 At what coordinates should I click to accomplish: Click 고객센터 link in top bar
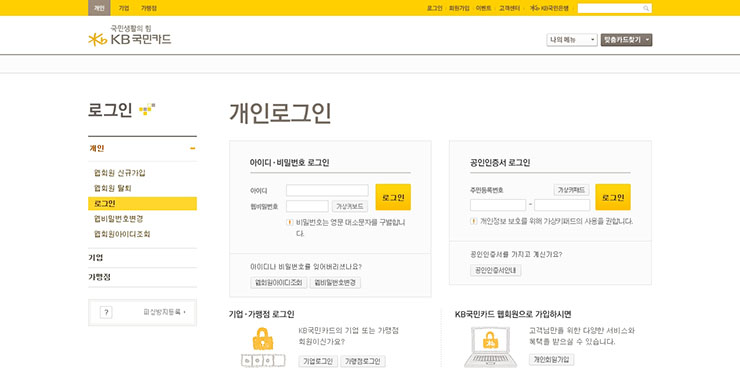(509, 8)
